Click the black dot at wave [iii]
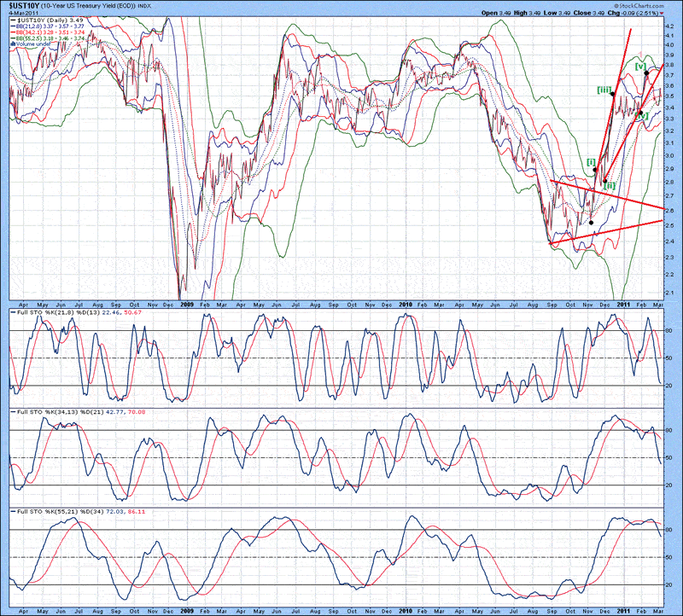Image resolution: width=683 pixels, height=616 pixels. point(613,94)
